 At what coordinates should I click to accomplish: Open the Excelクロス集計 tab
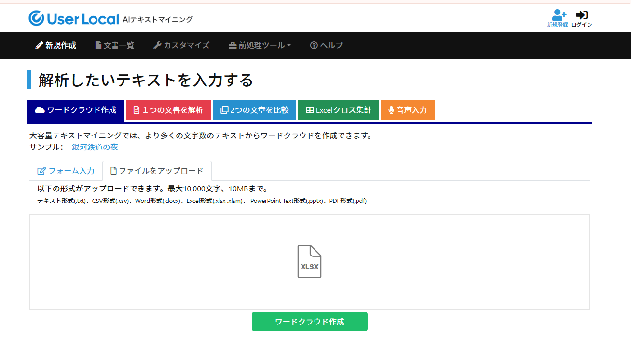pyautogui.click(x=338, y=109)
